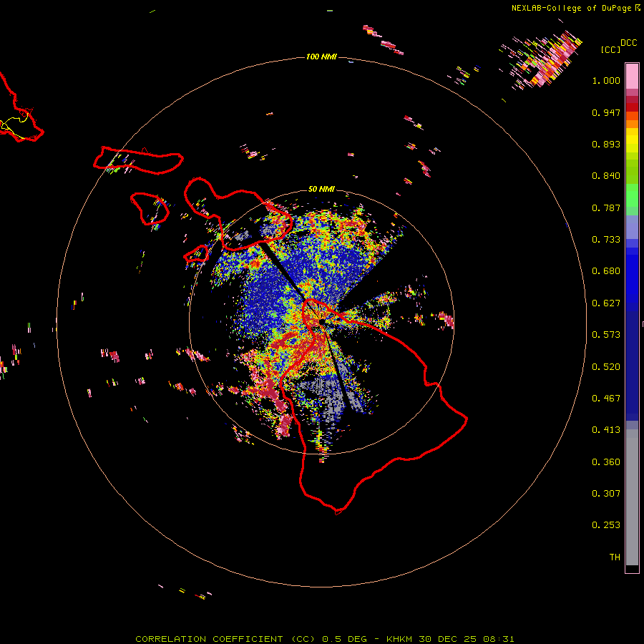Screen dimensions: 644x644
Task: Click the 0.680 scale value
Action: tap(606, 271)
